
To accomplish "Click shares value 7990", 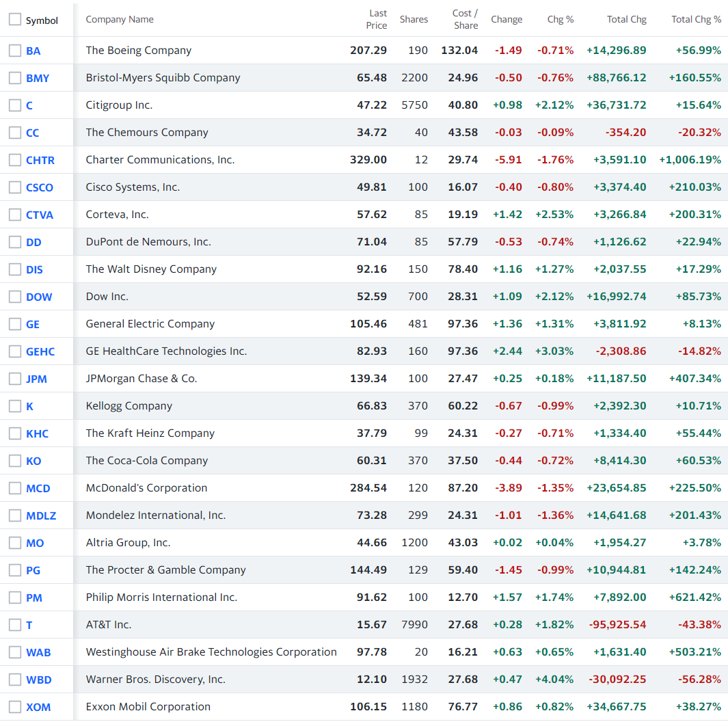I will pyautogui.click(x=415, y=625).
